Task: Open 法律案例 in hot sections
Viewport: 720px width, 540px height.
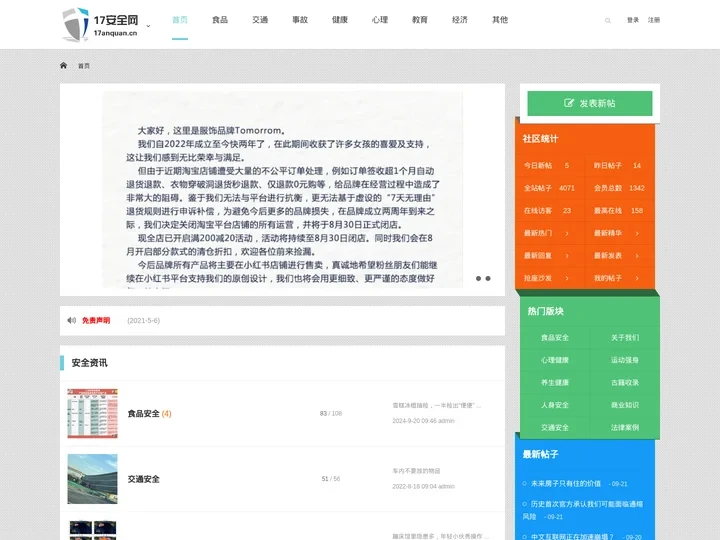Action: [x=625, y=428]
